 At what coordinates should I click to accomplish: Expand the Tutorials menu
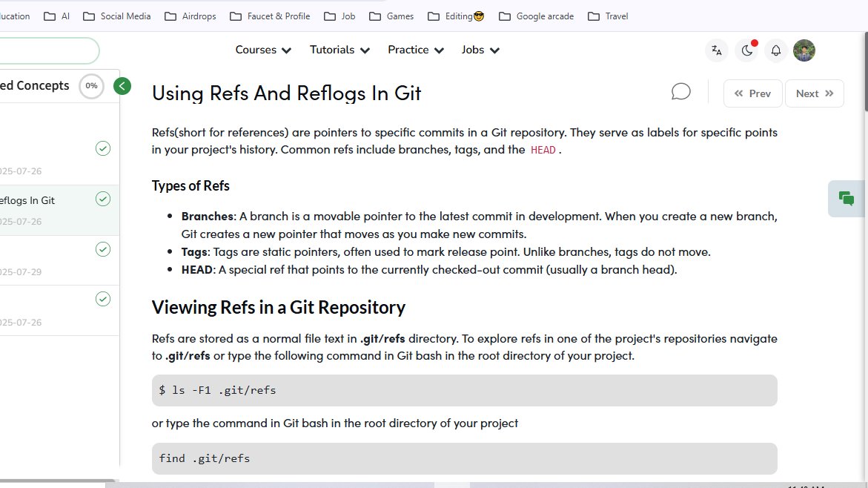point(339,50)
